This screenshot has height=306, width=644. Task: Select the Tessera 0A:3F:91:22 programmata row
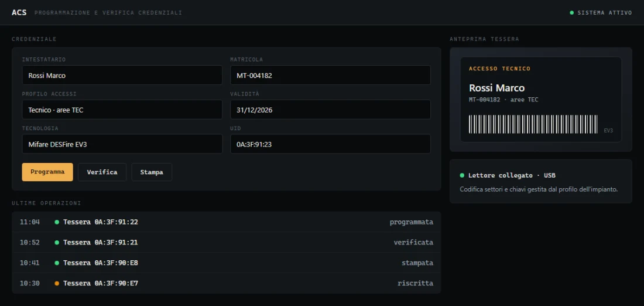(x=227, y=222)
